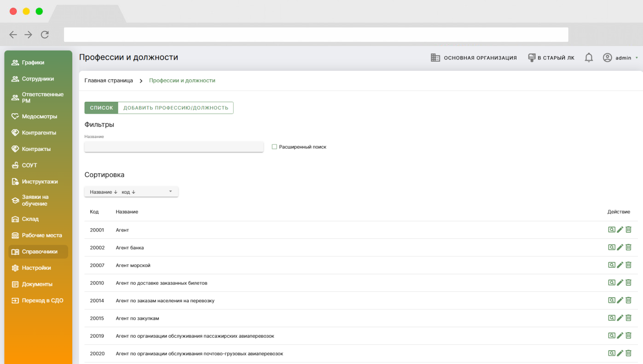Go forward with browser forward arrow

point(29,35)
